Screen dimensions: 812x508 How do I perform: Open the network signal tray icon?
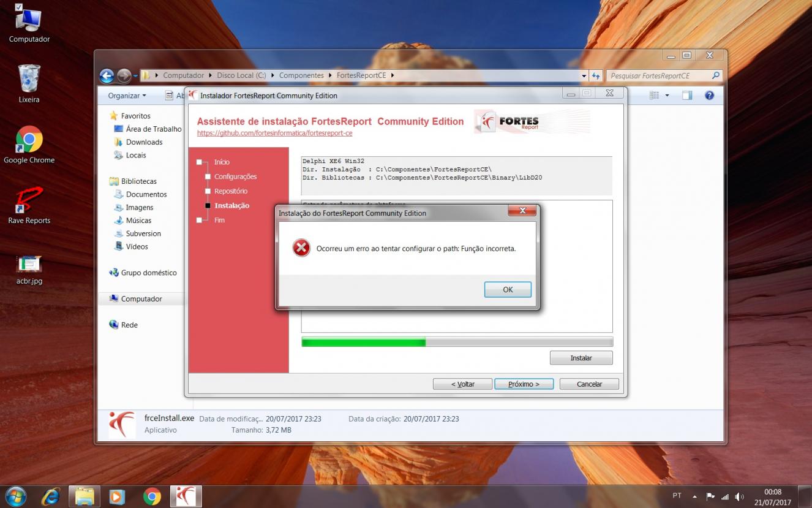[726, 496]
